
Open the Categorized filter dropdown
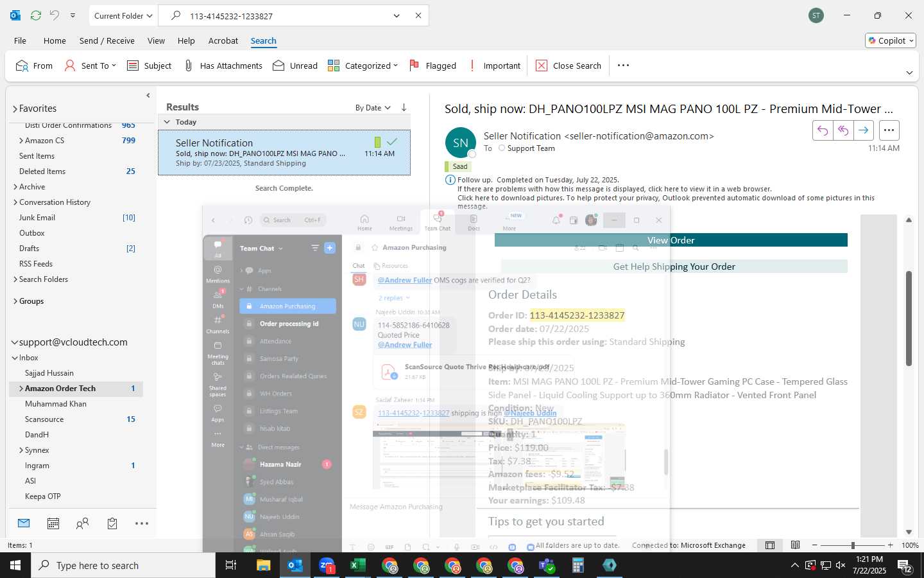click(363, 66)
